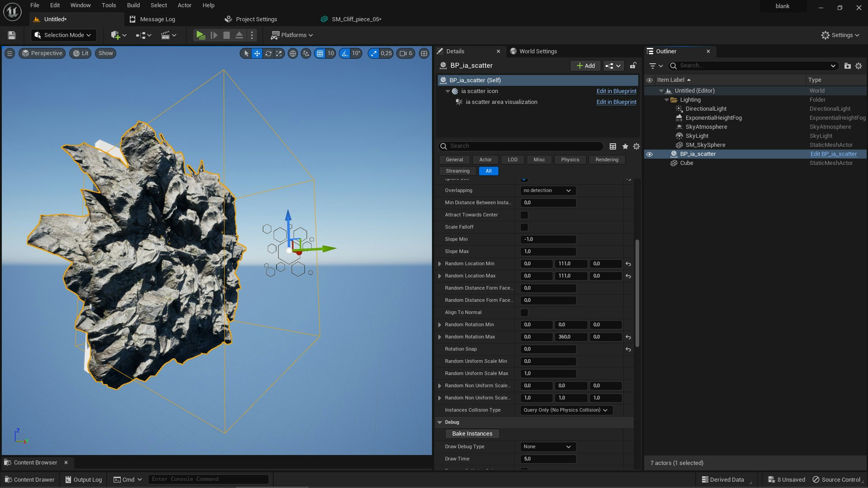868x488 pixels.
Task: Open the Draw Debug Type dropdown
Action: [x=548, y=447]
